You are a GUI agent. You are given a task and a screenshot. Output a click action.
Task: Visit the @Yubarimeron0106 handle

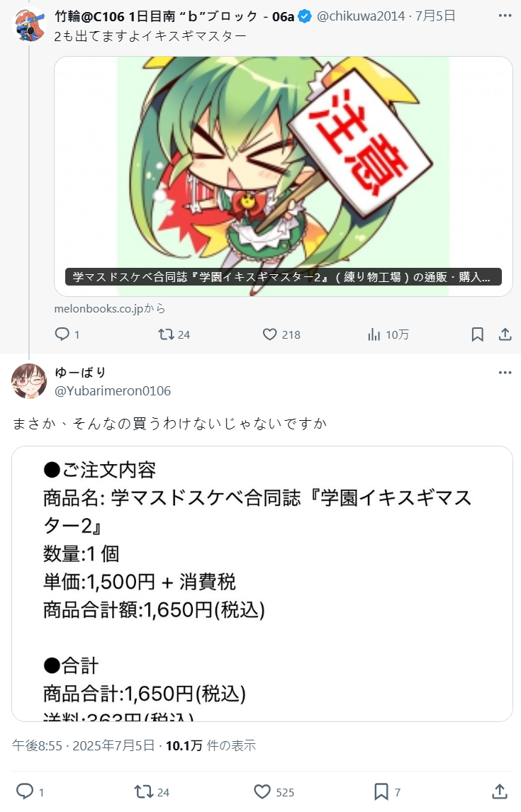point(113,391)
